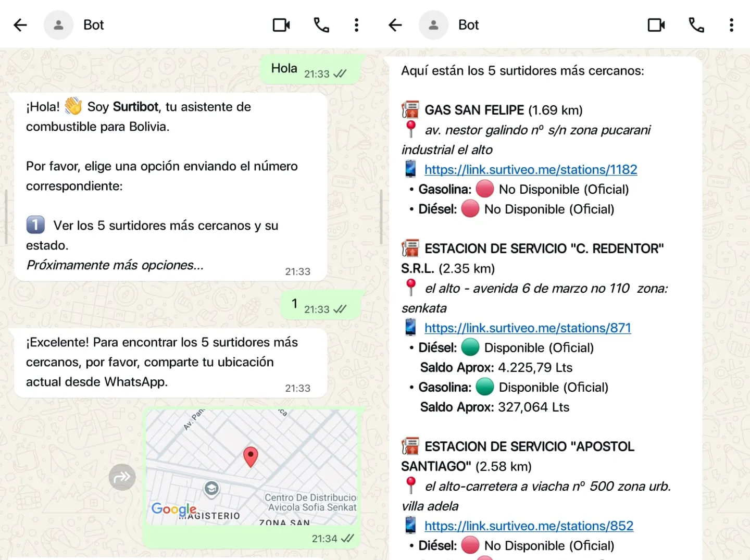
Task: Start a voice call in the left chat
Action: tap(321, 24)
